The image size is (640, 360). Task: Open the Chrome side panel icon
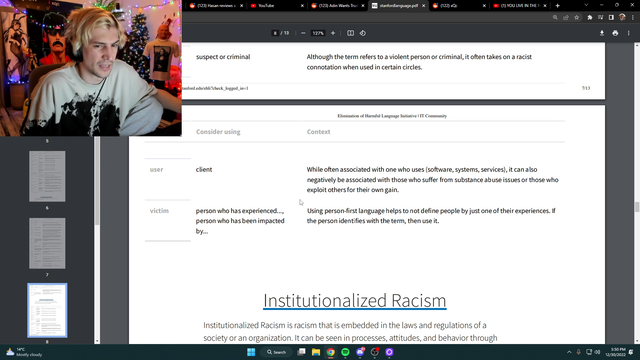click(x=611, y=18)
